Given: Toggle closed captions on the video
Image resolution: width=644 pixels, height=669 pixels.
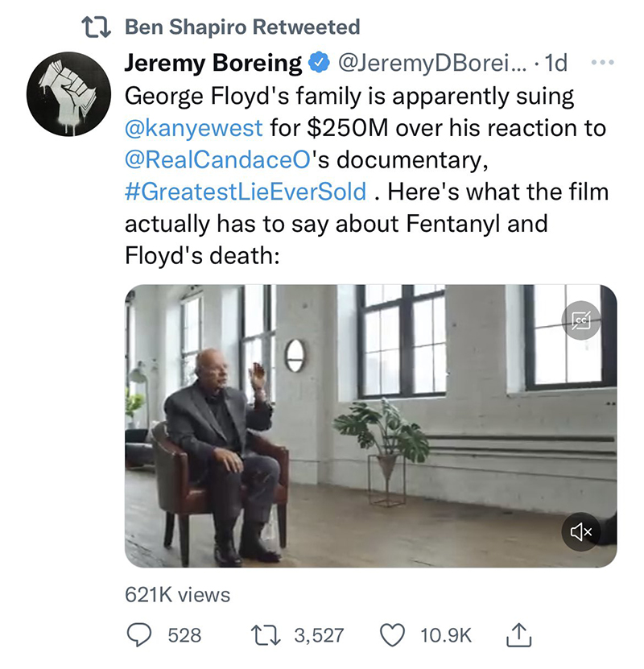Looking at the screenshot, I should click(x=581, y=320).
